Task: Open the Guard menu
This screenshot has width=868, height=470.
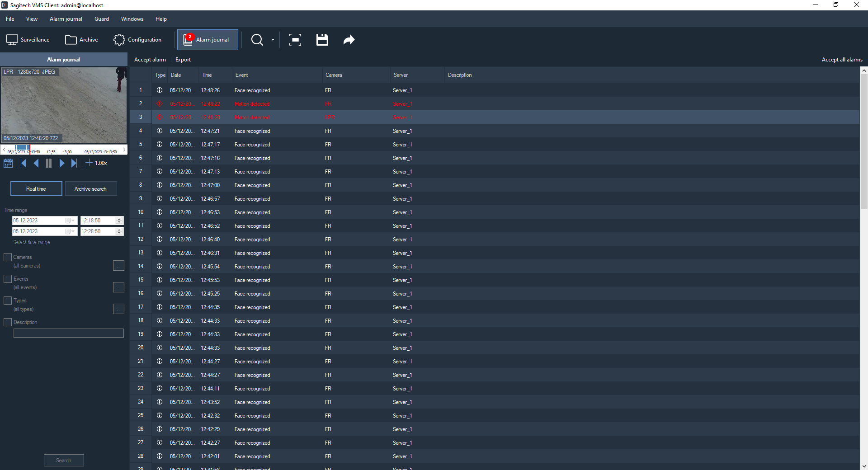Action: coord(102,19)
